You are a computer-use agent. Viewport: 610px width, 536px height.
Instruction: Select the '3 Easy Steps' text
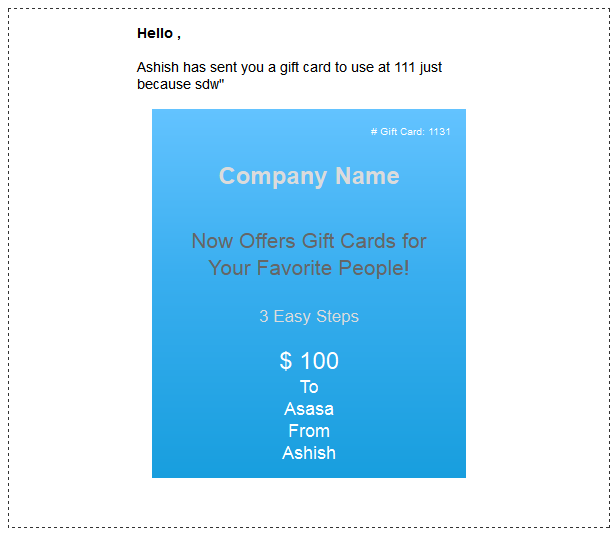(309, 316)
